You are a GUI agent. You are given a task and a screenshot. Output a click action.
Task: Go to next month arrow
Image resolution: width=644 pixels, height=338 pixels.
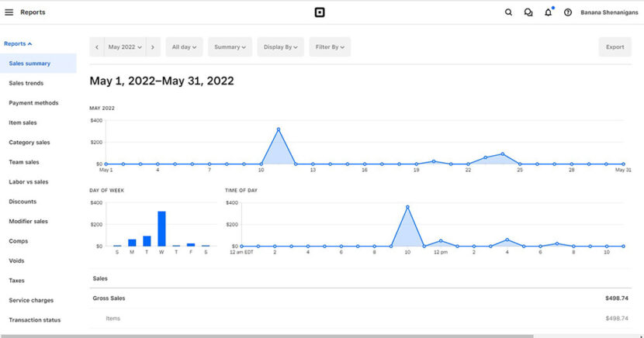click(x=153, y=47)
